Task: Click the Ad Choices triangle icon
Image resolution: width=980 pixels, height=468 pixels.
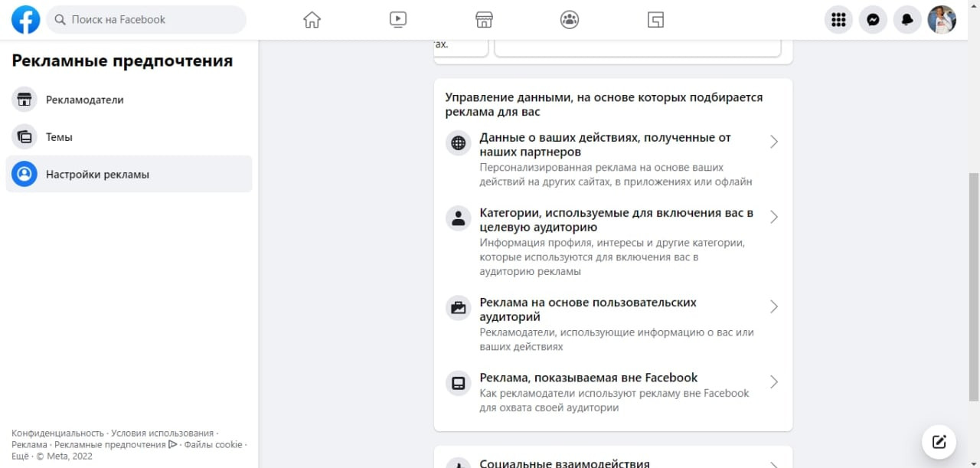Action: click(x=173, y=444)
